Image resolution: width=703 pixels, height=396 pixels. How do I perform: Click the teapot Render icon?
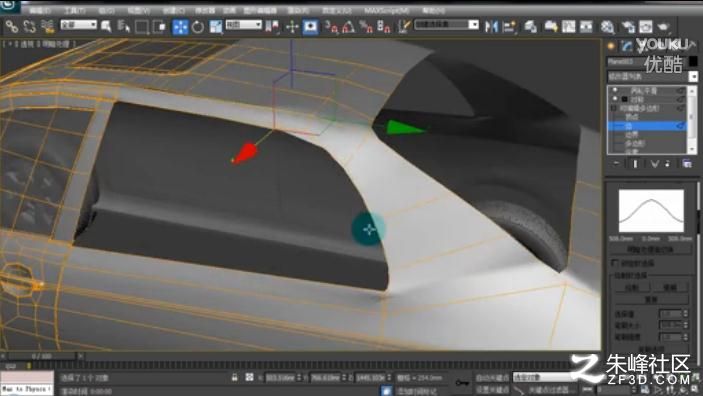663,27
